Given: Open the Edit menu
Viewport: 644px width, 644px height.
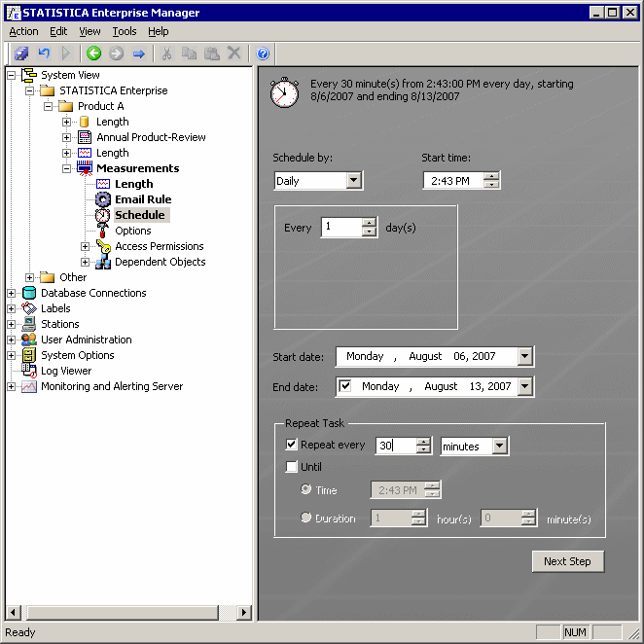Looking at the screenshot, I should 58,31.
